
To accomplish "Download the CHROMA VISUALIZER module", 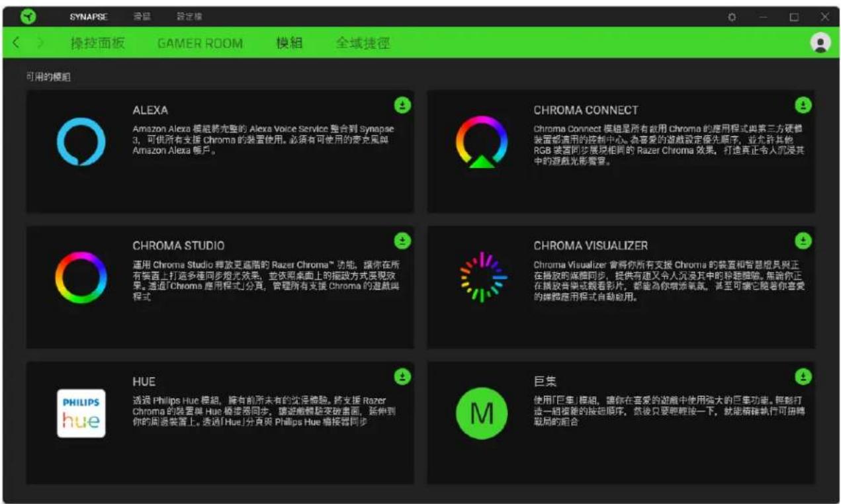I will pos(803,241).
